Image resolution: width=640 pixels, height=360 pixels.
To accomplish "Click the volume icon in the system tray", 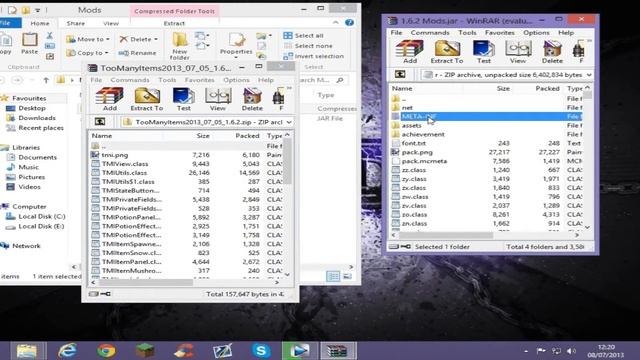I will (x=571, y=351).
